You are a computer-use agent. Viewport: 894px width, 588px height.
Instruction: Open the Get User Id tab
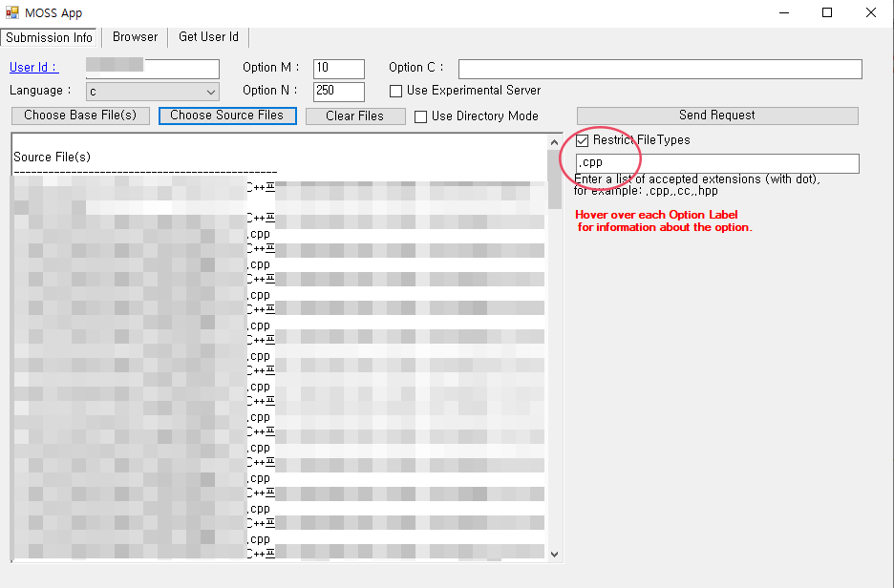pos(208,37)
